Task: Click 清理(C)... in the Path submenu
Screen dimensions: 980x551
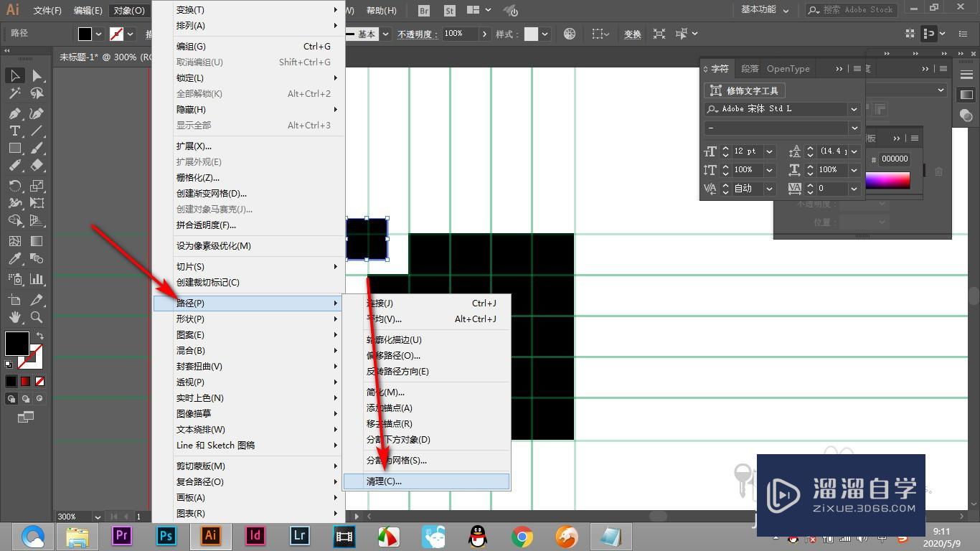Action: (384, 481)
